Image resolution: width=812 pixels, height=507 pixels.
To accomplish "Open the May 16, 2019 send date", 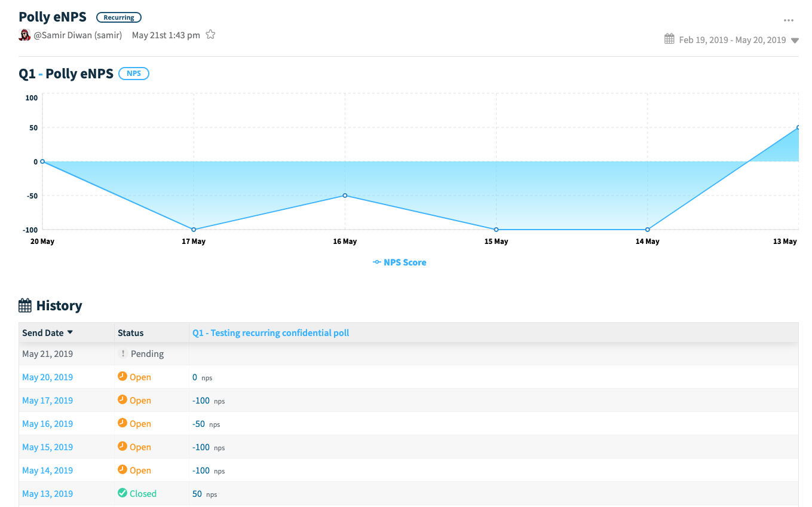I will click(x=48, y=424).
